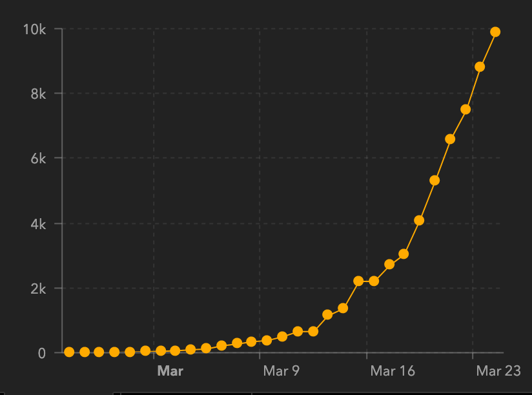Image resolution: width=532 pixels, height=395 pixels.
Task: Click the "Mar 9" x-axis label
Action: point(281,370)
